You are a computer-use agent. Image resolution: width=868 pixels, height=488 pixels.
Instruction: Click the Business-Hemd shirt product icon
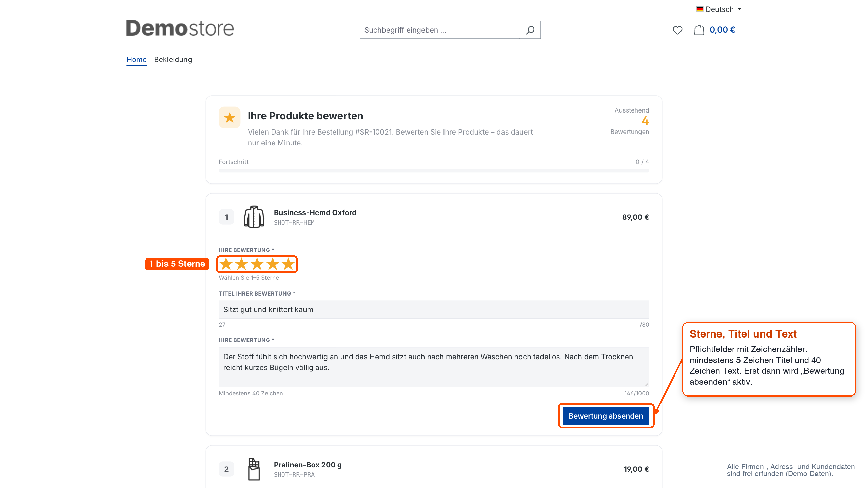254,217
